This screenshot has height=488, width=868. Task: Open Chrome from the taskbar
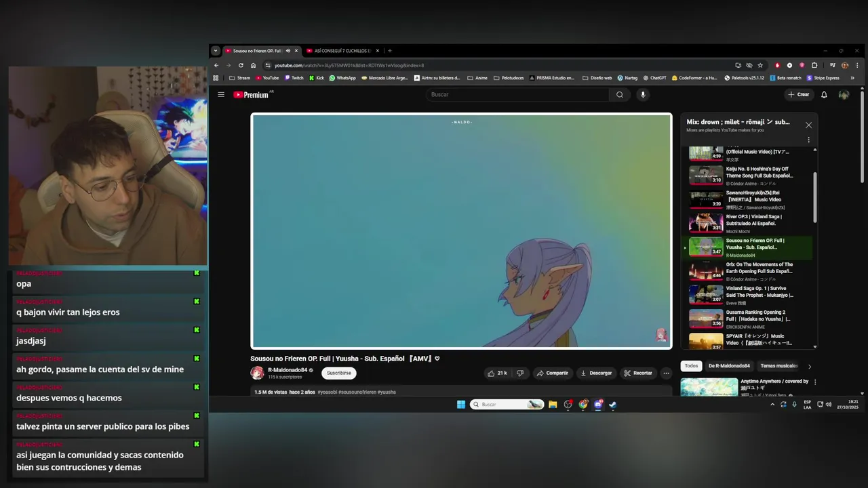(x=583, y=405)
